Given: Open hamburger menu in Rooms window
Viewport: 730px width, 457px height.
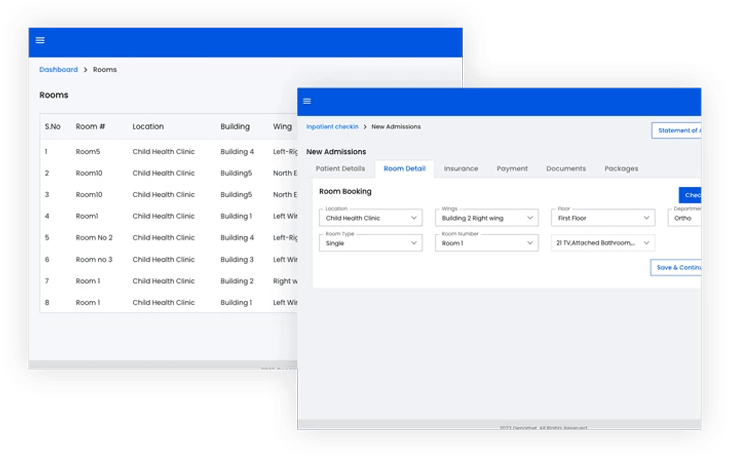Looking at the screenshot, I should [40, 41].
